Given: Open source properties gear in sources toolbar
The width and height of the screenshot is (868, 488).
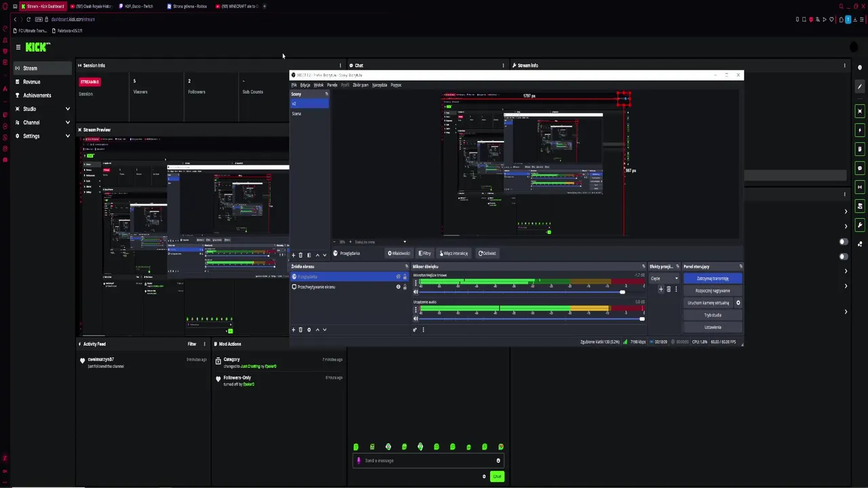Looking at the screenshot, I should 309,329.
